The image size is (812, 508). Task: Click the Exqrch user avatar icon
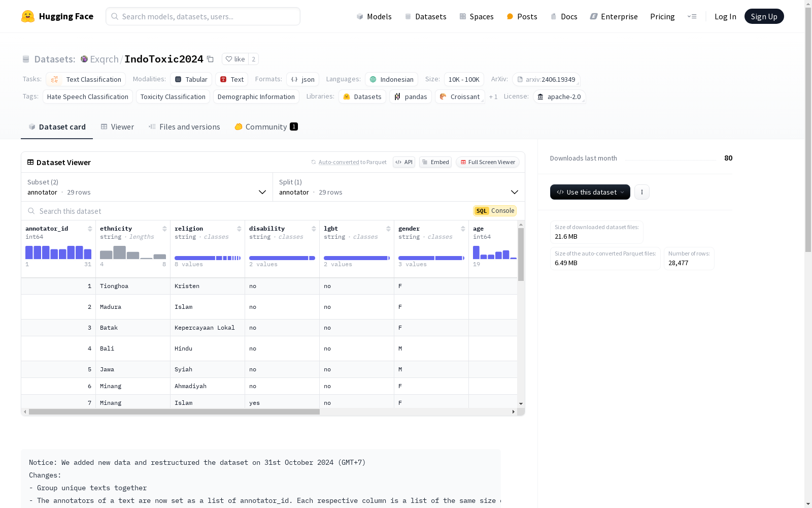84,59
